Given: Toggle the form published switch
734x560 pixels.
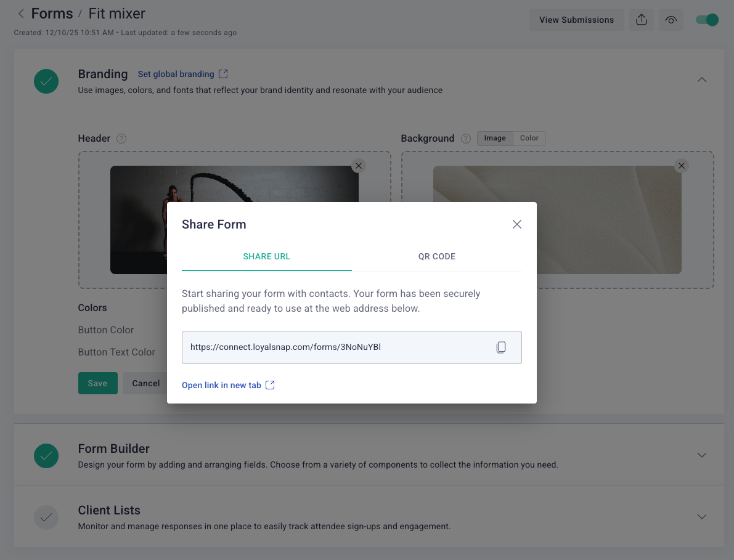Looking at the screenshot, I should click(707, 20).
